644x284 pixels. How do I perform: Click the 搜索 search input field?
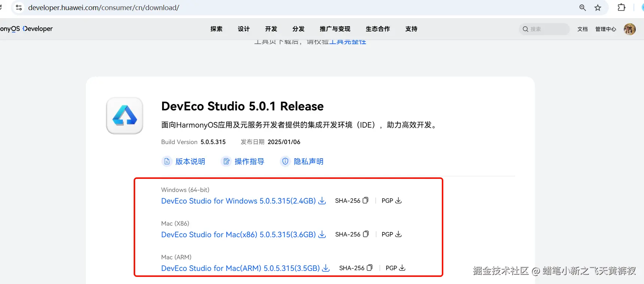click(544, 29)
